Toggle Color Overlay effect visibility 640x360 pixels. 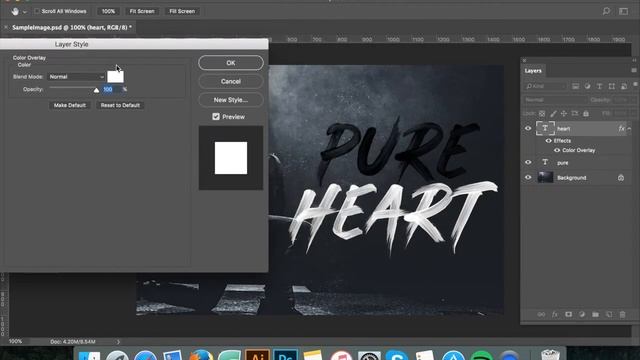coord(557,150)
